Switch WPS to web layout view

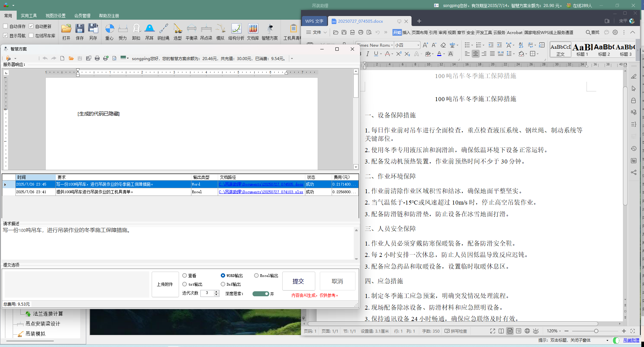pos(527,331)
